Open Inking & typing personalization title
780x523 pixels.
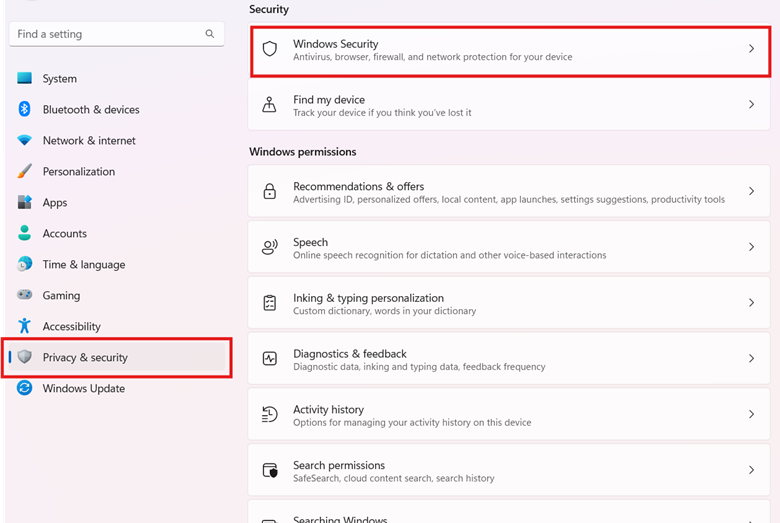(369, 298)
